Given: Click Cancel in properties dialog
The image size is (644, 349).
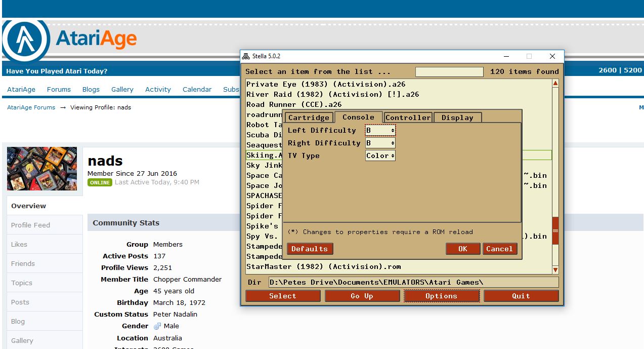Looking at the screenshot, I should [499, 249].
